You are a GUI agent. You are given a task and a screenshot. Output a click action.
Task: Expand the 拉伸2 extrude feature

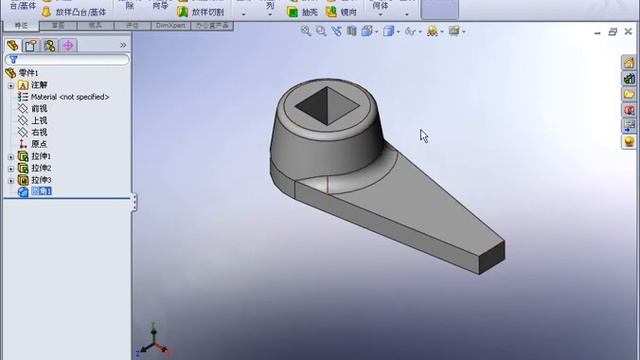[11, 169]
